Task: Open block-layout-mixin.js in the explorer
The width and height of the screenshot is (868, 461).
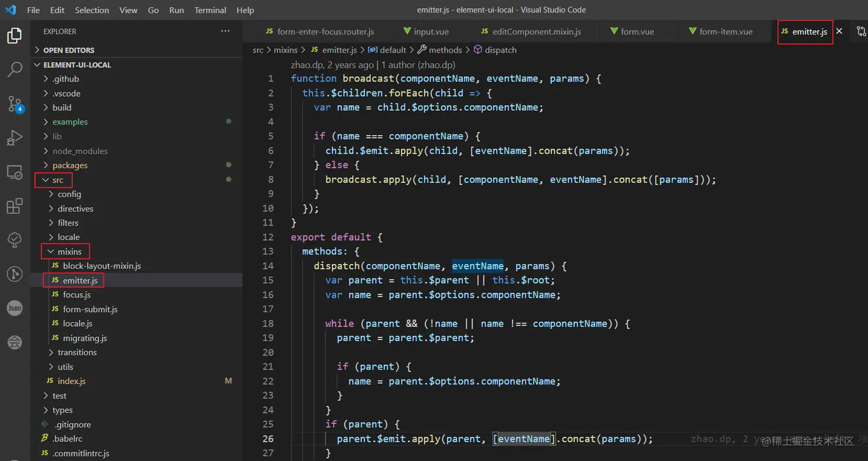Action: (x=137, y=266)
